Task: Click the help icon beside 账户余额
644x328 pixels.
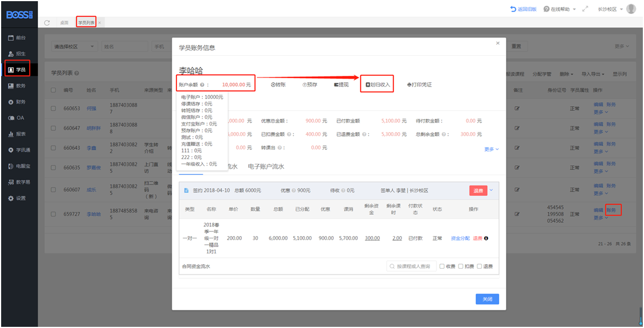Action: [202, 85]
